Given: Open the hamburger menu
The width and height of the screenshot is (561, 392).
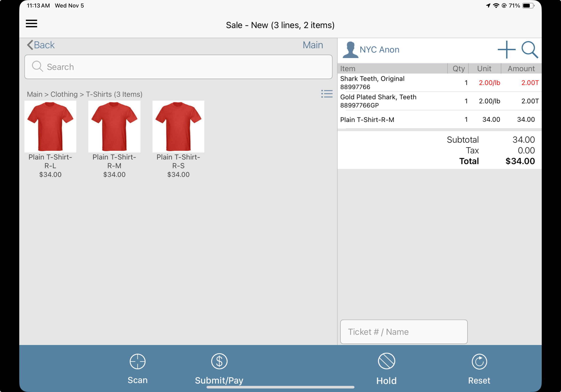Looking at the screenshot, I should 31,24.
